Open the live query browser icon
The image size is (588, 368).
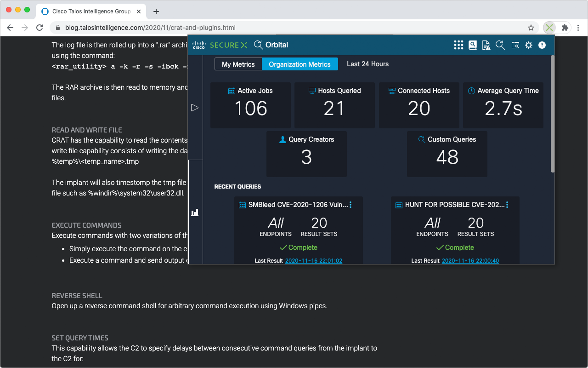[515, 45]
